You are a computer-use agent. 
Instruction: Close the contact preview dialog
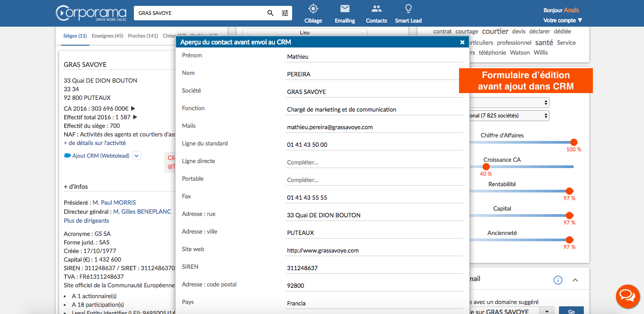click(462, 42)
